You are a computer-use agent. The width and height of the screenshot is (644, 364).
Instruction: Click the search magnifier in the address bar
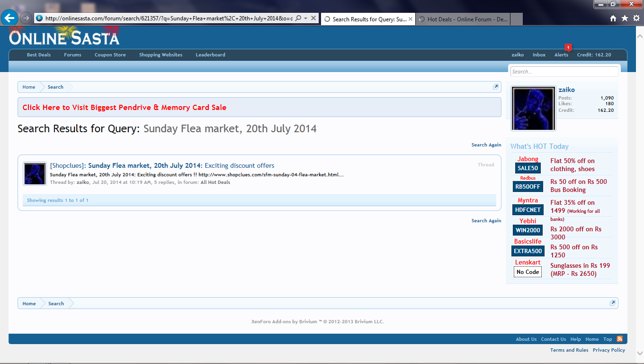point(298,18)
